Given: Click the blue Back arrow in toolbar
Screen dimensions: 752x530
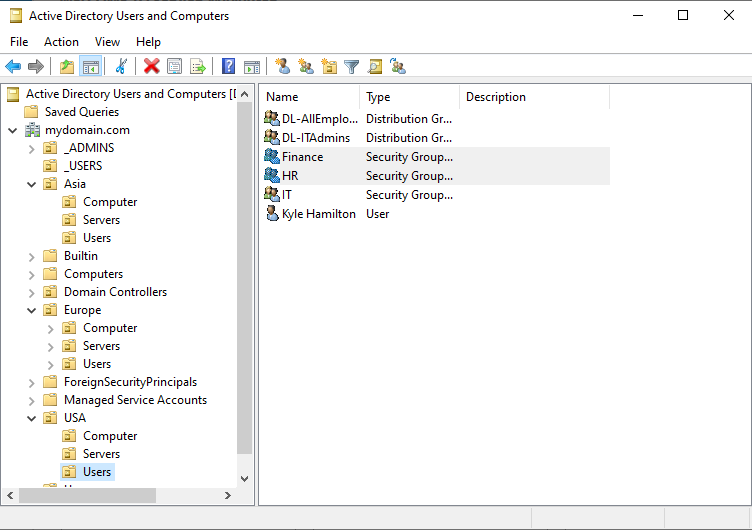Looking at the screenshot, I should (13, 67).
